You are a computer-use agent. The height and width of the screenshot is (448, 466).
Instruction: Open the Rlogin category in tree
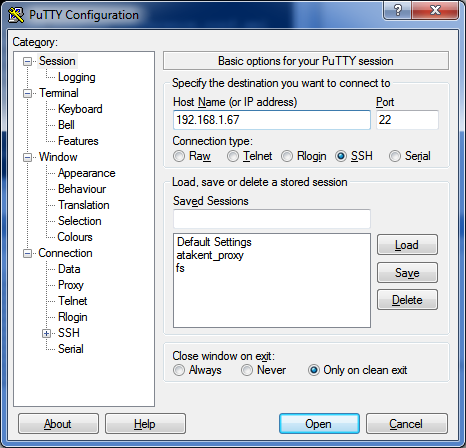72,317
